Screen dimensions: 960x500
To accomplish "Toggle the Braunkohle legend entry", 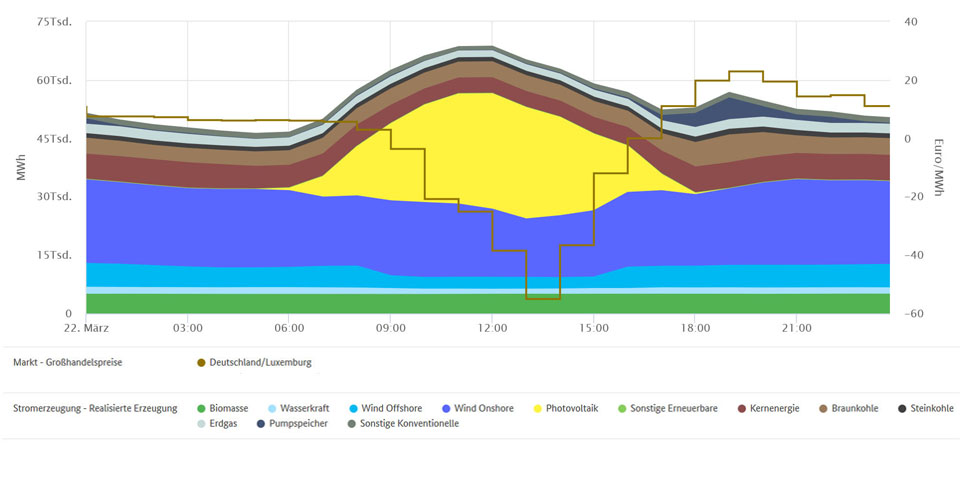I will (849, 408).
